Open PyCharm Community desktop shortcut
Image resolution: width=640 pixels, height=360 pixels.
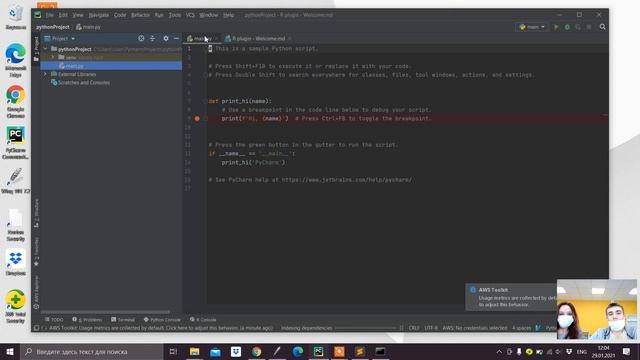[16, 143]
